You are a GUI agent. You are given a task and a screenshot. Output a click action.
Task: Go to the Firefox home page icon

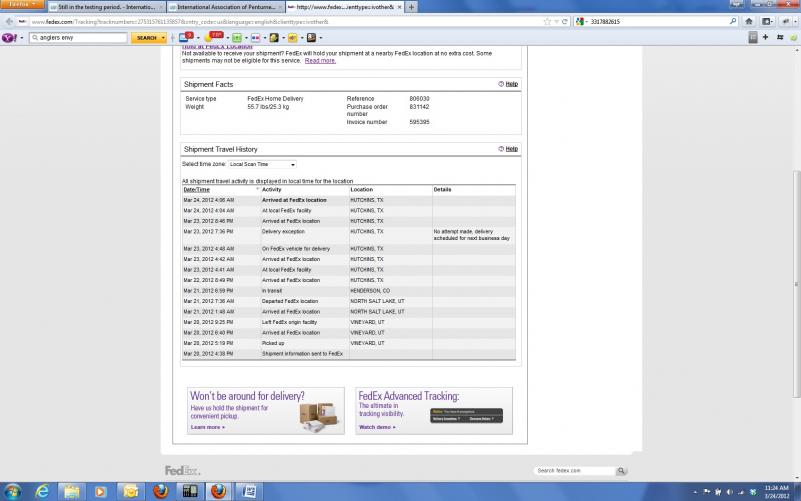pos(749,21)
